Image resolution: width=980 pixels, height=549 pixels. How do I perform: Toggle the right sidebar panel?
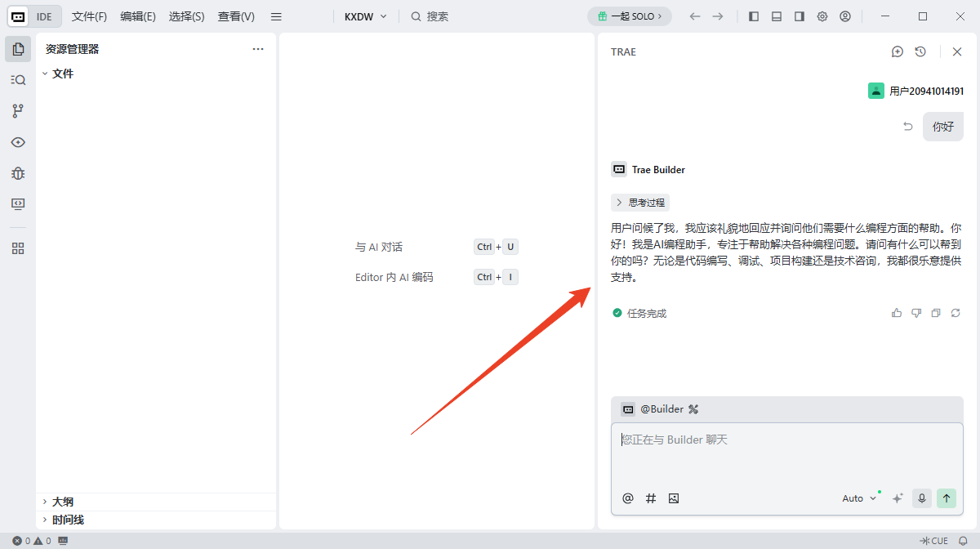point(799,16)
